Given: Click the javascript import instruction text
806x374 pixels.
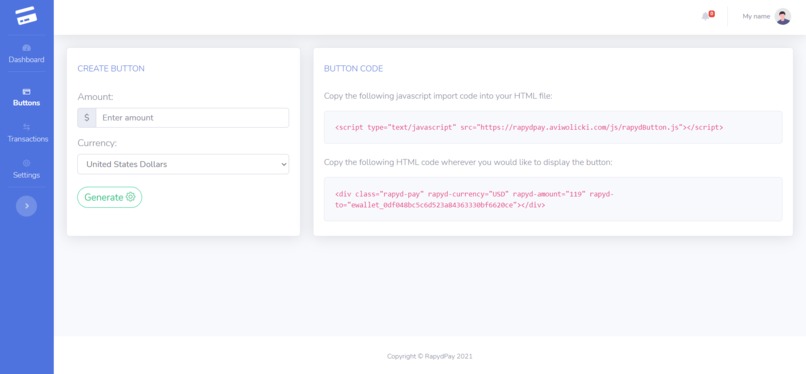Looking at the screenshot, I should (438, 96).
